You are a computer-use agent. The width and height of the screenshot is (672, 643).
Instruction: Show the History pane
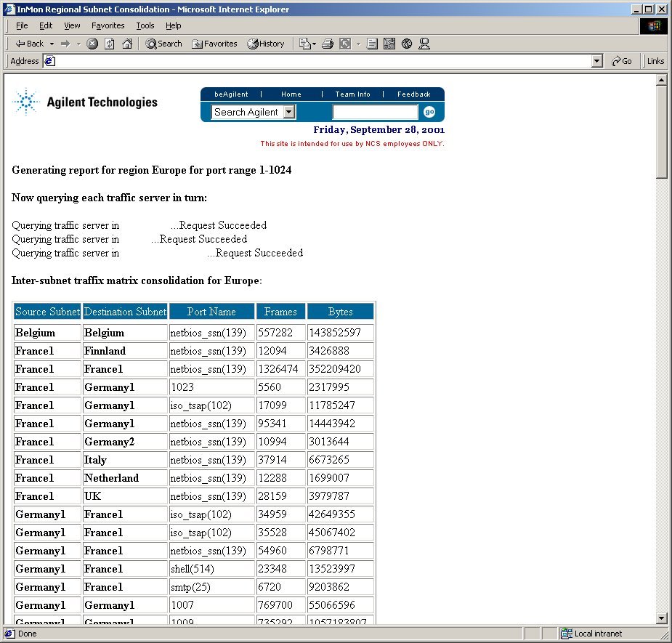(266, 44)
